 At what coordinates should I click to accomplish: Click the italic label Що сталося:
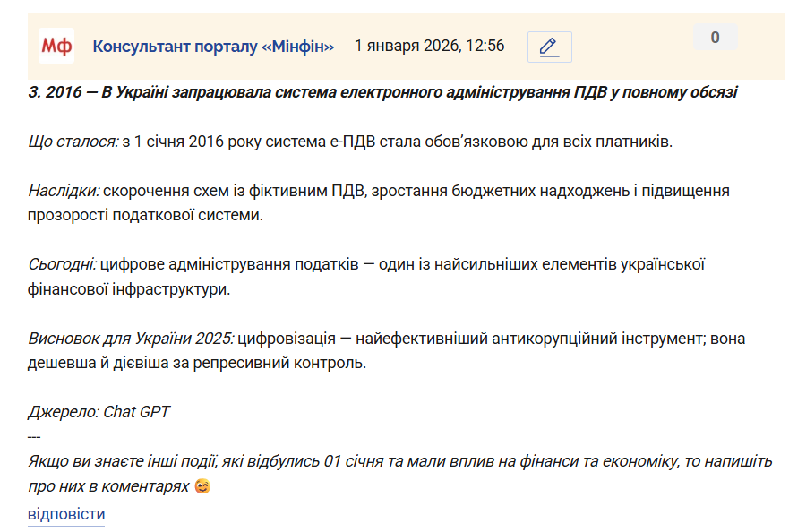click(x=73, y=142)
